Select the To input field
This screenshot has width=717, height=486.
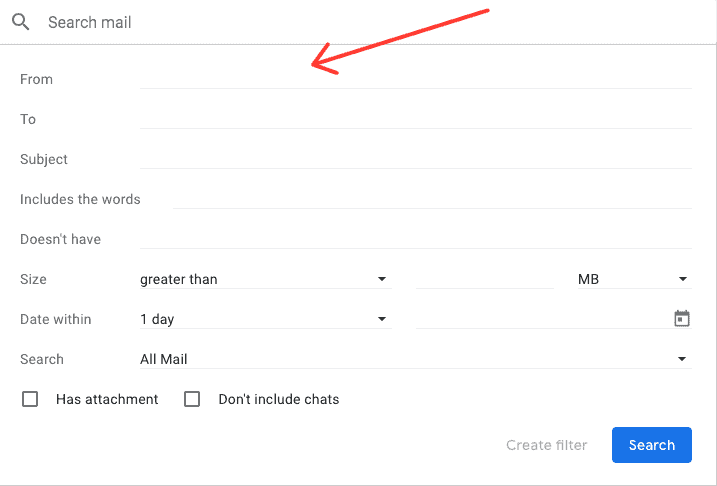tap(415, 118)
